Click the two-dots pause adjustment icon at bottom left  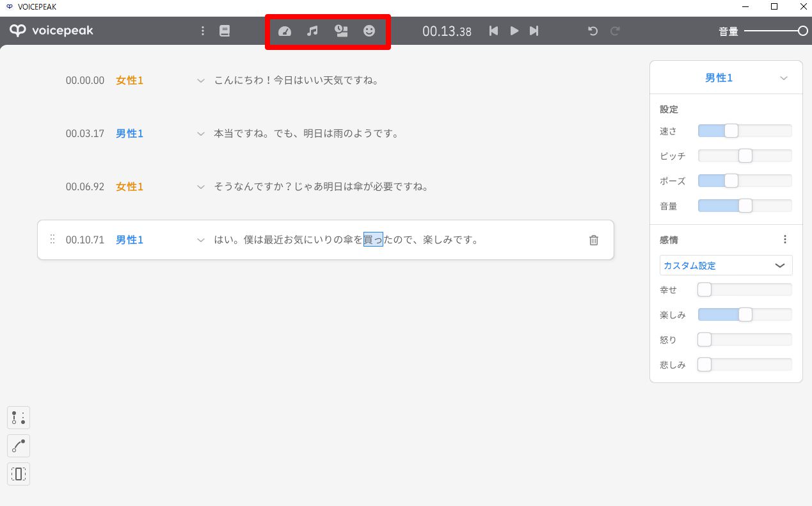(x=19, y=418)
